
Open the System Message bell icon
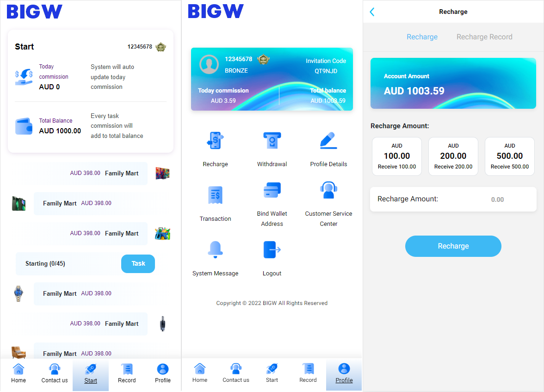pos(215,249)
